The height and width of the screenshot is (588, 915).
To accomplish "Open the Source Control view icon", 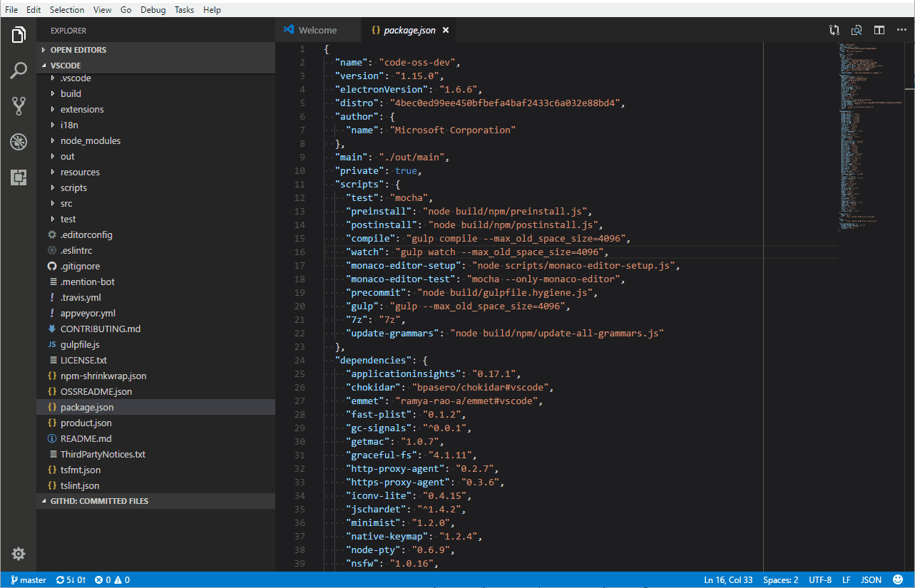I will tap(19, 106).
